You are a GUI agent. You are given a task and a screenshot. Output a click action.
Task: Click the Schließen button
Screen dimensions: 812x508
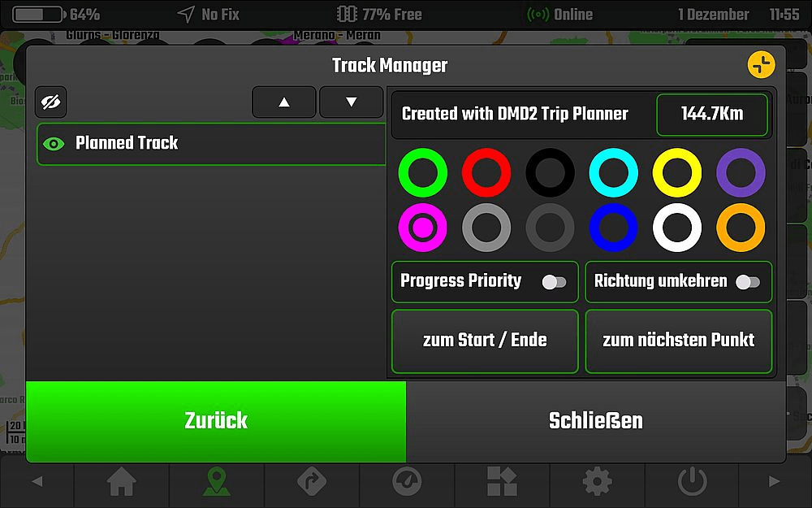pos(595,421)
